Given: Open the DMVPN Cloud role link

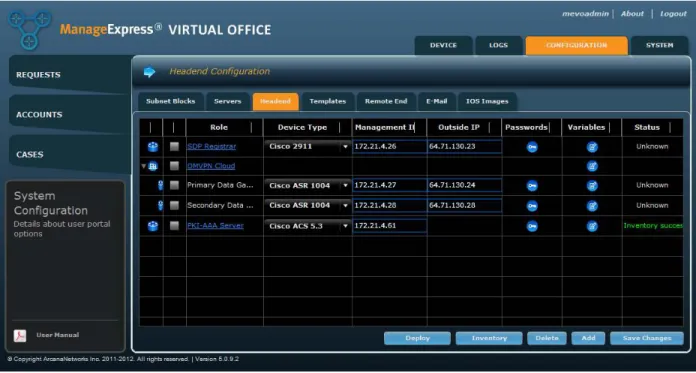Looking at the screenshot, I should tap(211, 166).
